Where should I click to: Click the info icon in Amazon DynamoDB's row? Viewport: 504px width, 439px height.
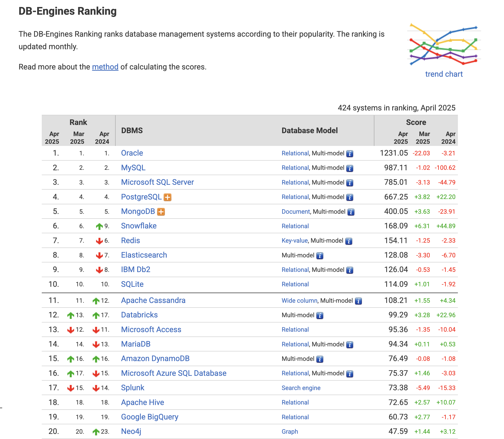[x=320, y=359]
